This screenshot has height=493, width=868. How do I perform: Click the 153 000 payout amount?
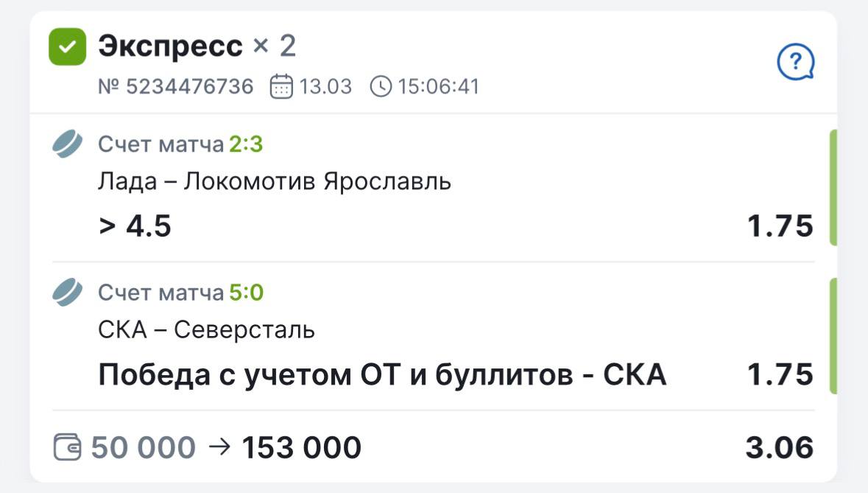[302, 447]
